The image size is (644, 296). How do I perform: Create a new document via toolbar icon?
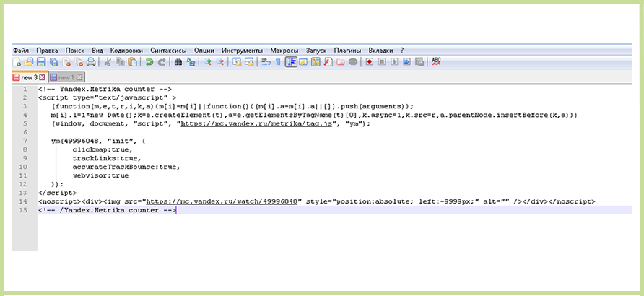click(17, 62)
